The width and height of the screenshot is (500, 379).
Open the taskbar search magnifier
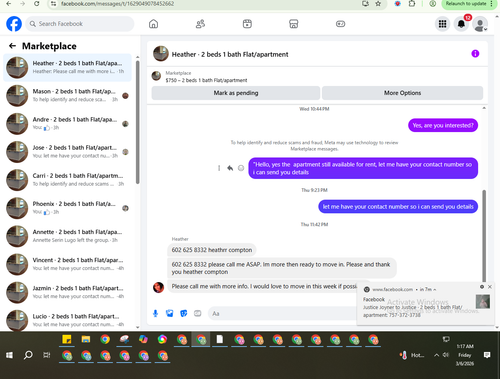pos(28,355)
